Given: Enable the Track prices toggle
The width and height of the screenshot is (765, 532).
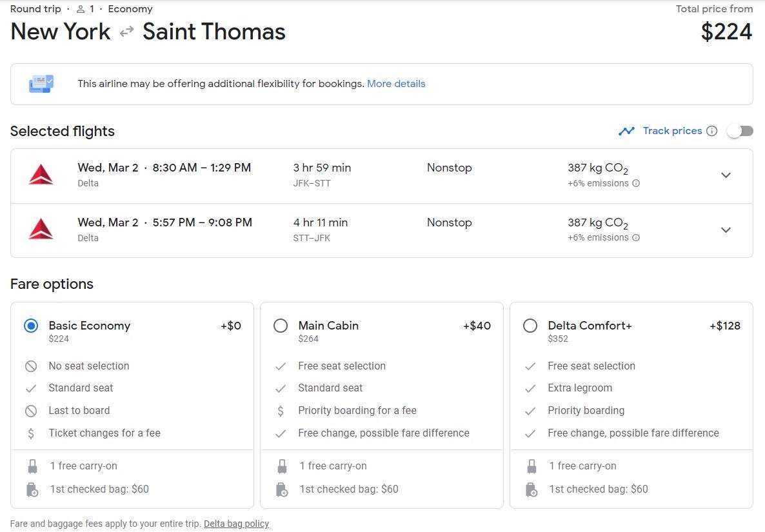Looking at the screenshot, I should (x=740, y=131).
